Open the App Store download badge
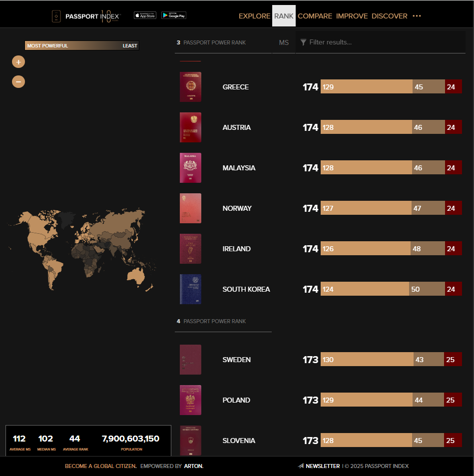The image size is (474, 476). click(145, 15)
